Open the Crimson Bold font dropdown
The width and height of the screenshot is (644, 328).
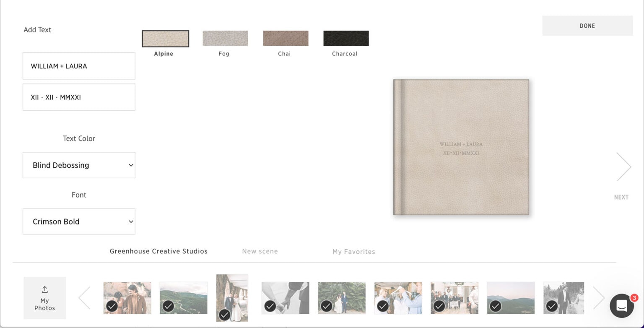click(79, 221)
